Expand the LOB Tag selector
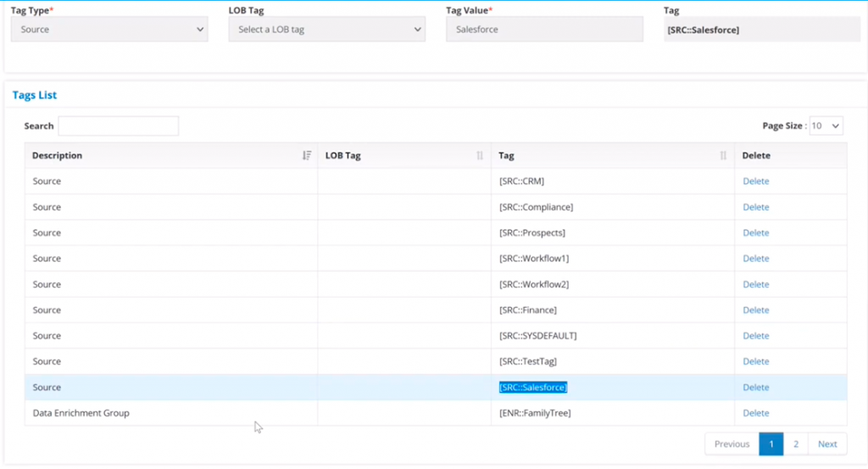Viewport: 868px width, 469px height. 326,30
